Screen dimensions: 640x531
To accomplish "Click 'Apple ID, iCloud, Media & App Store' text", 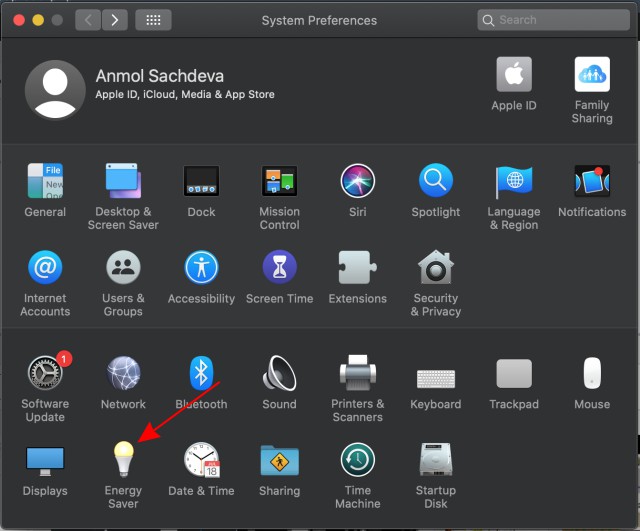I will coord(185,94).
